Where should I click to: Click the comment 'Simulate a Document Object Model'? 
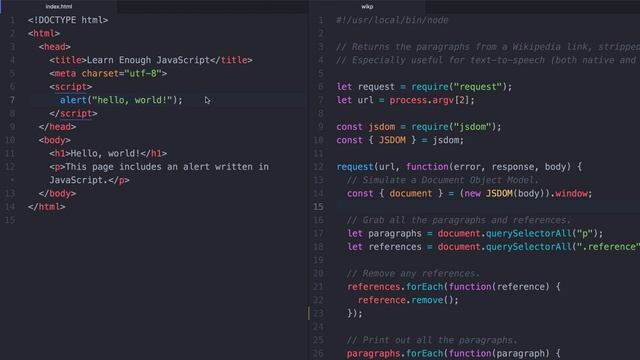tap(443, 180)
